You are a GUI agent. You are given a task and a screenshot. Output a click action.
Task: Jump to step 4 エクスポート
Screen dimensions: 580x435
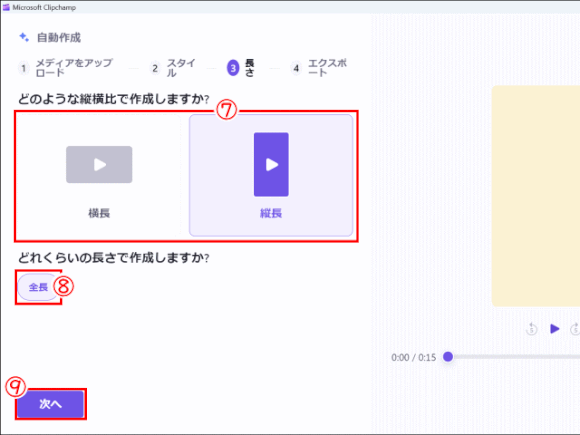[319, 68]
